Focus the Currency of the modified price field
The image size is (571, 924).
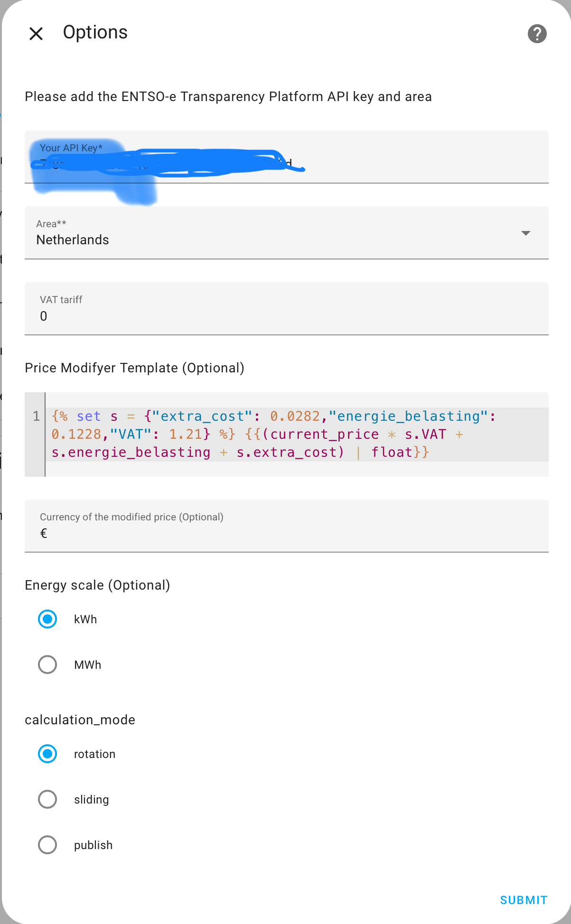point(287,526)
